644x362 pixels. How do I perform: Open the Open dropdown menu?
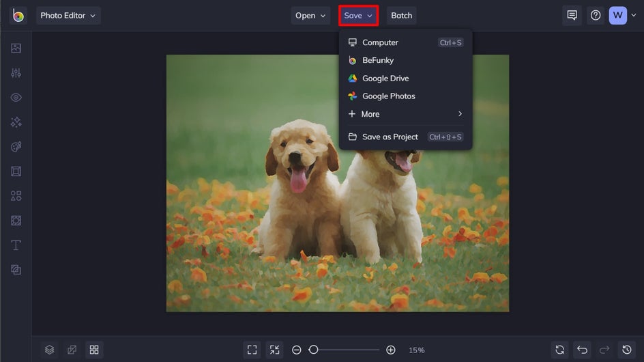pos(310,16)
